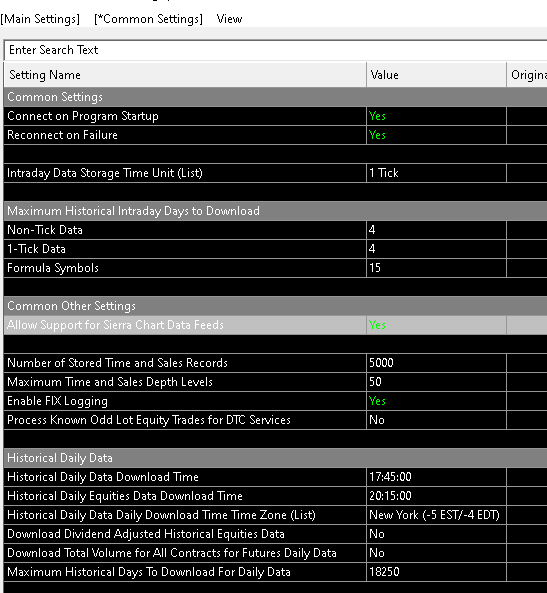This screenshot has width=547, height=593.
Task: Open the Daily Download Time Zone list
Action: 436,515
